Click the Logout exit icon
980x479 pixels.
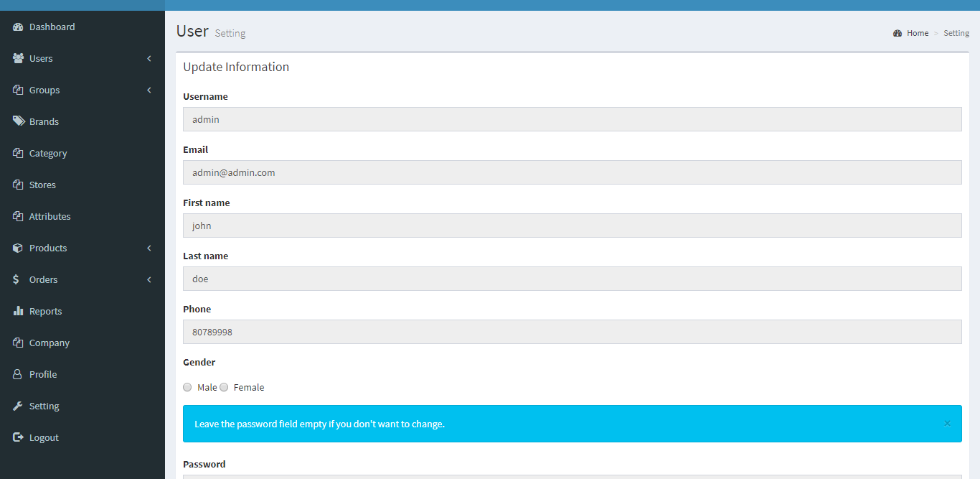coord(18,437)
